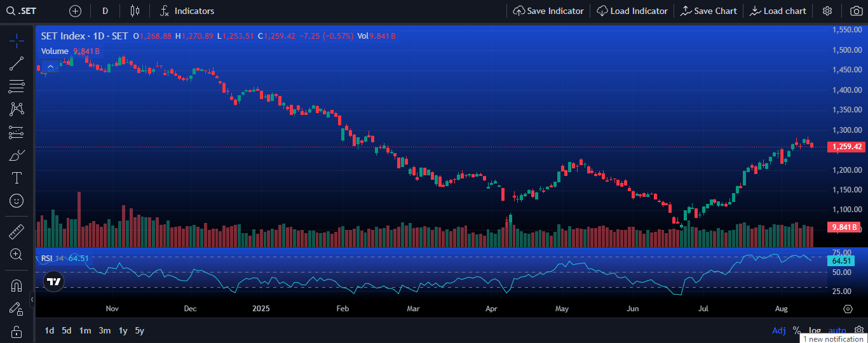
Task: Set the range to 5y
Action: point(140,330)
